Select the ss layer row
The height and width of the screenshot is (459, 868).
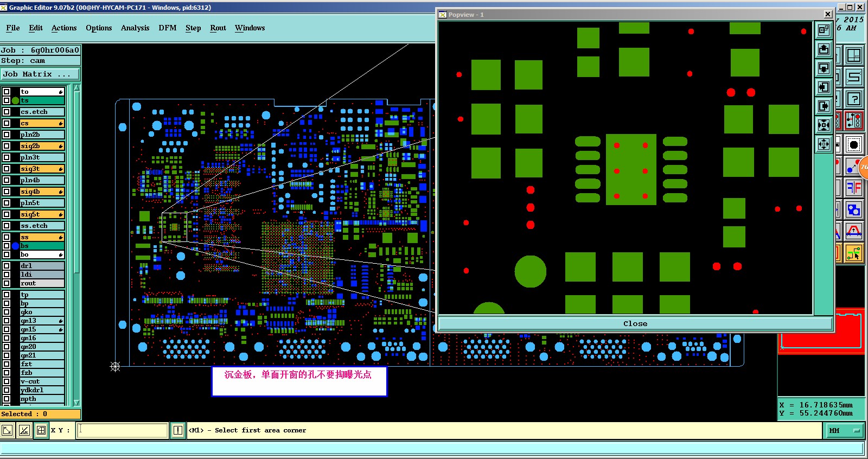coord(42,237)
